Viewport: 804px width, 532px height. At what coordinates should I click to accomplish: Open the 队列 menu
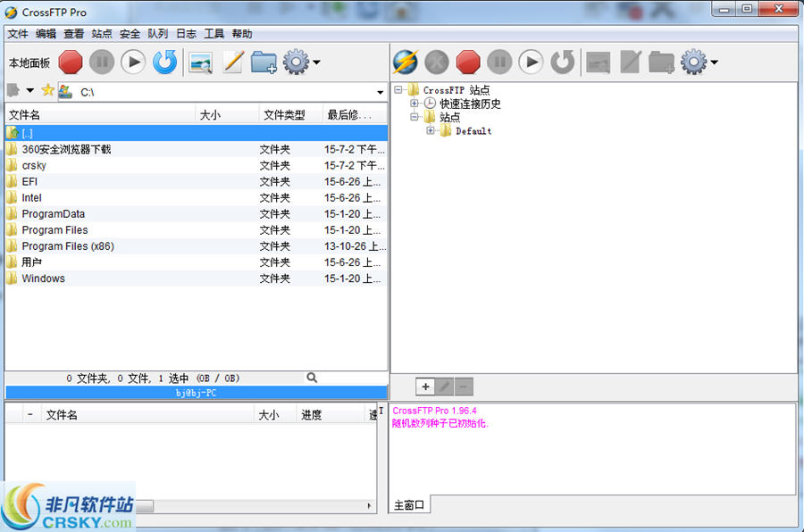[157, 34]
